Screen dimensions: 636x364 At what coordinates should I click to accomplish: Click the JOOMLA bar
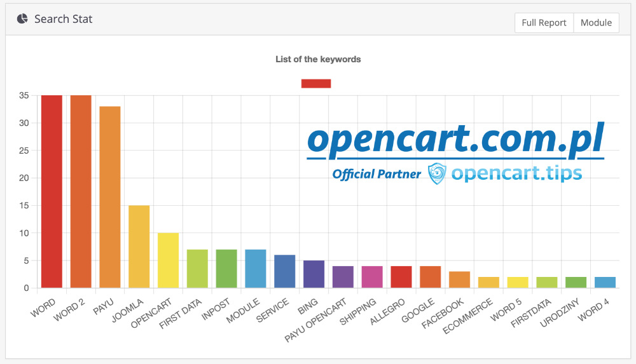[x=139, y=246]
